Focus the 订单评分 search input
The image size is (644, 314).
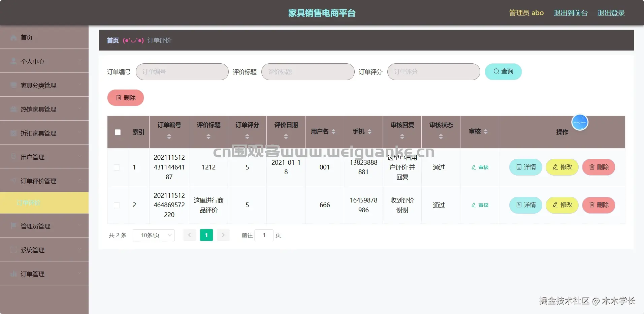434,72
